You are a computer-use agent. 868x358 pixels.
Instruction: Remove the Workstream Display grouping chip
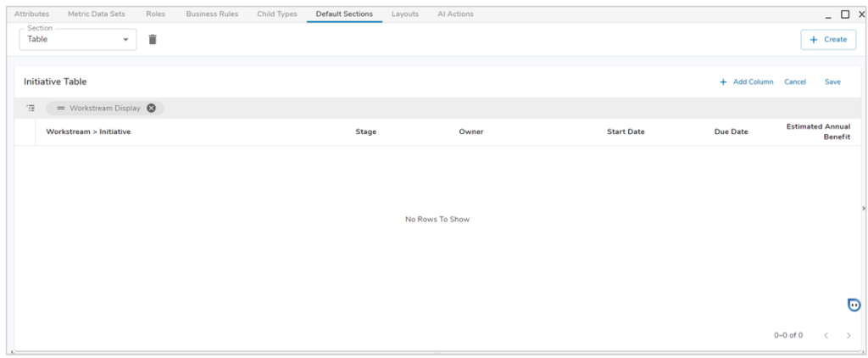click(x=151, y=108)
